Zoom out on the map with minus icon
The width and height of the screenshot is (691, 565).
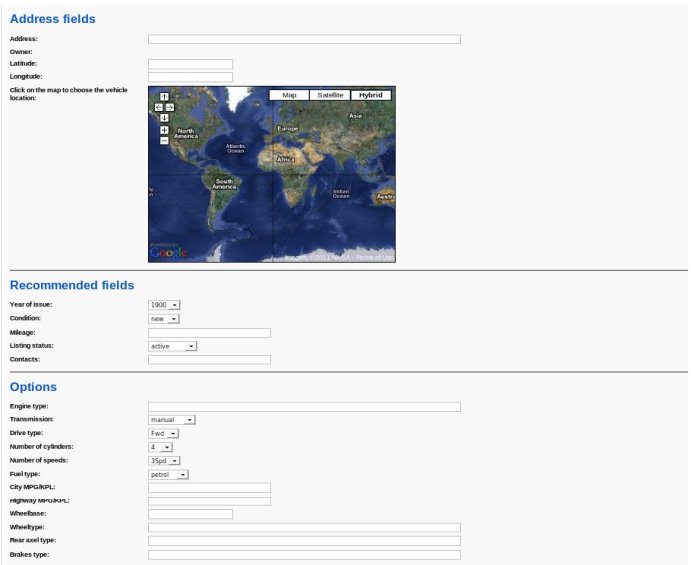pyautogui.click(x=164, y=141)
